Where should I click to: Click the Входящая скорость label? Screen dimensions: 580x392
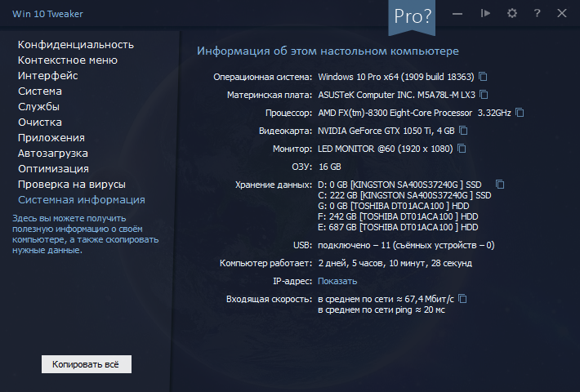(270, 299)
